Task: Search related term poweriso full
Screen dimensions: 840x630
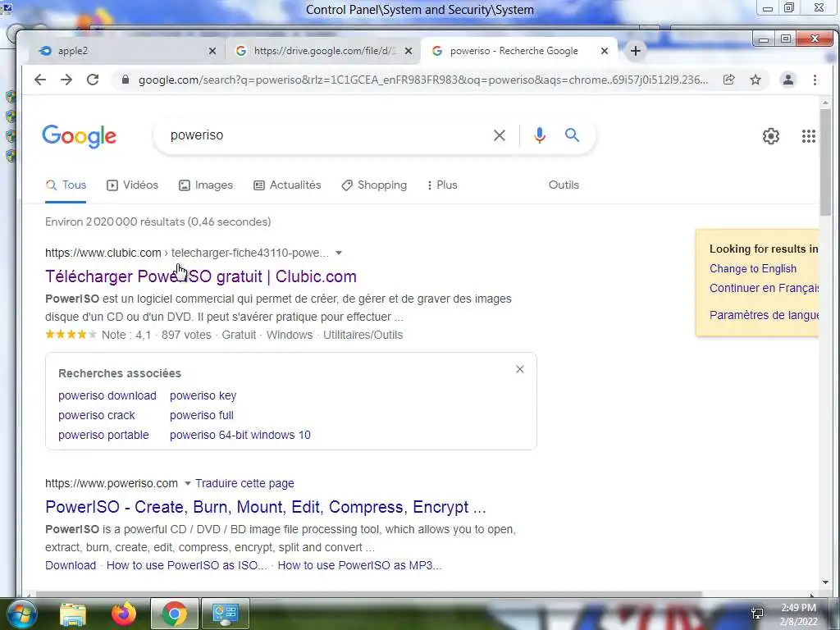Action: click(202, 415)
